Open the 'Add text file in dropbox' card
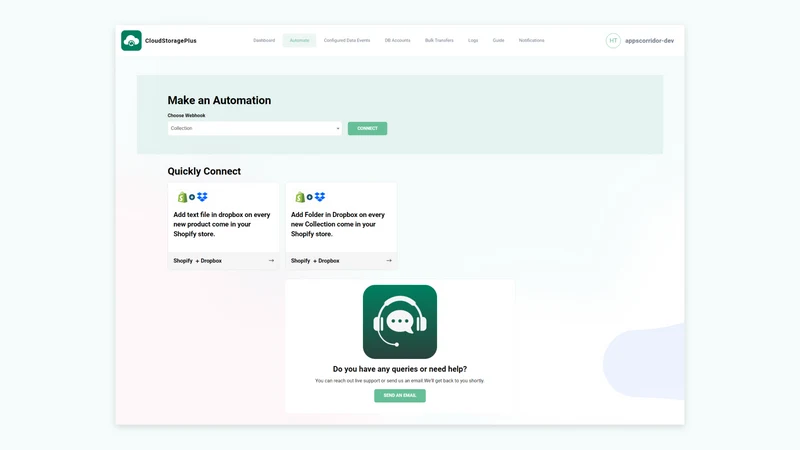The height and width of the screenshot is (450, 800). pos(223,226)
